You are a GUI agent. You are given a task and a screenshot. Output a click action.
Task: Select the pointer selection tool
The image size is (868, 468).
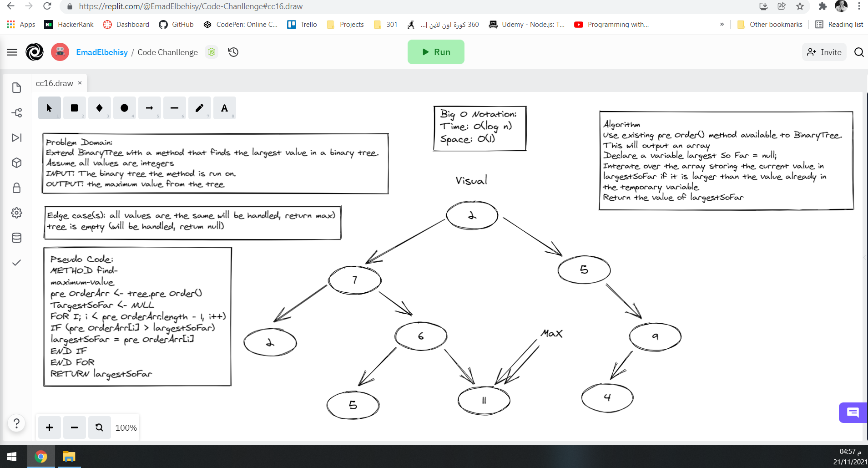click(50, 108)
